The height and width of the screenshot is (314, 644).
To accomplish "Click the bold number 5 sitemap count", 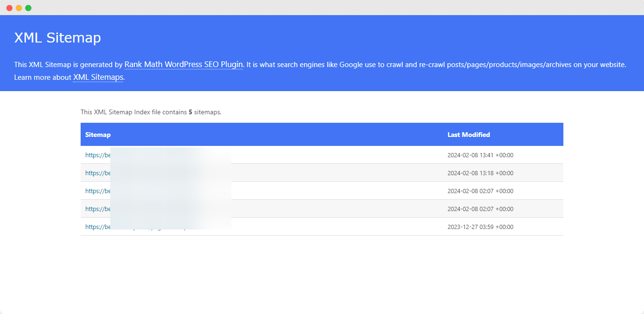I will pos(190,112).
